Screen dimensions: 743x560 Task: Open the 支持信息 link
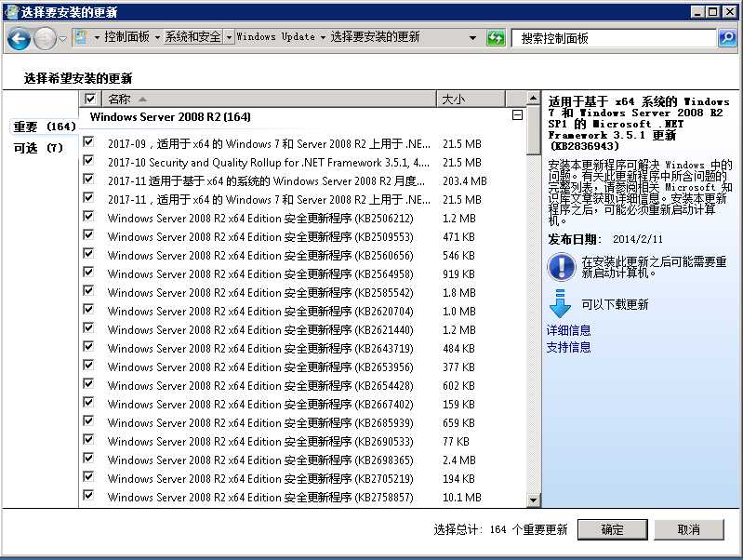coord(568,347)
